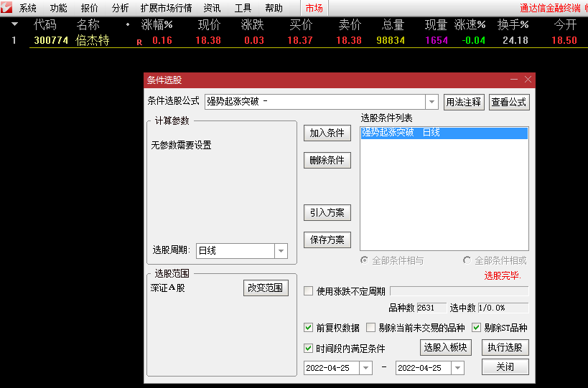588x388 pixels.
Task: Click the 选中数 value field 1/0.0%
Action: (503, 308)
